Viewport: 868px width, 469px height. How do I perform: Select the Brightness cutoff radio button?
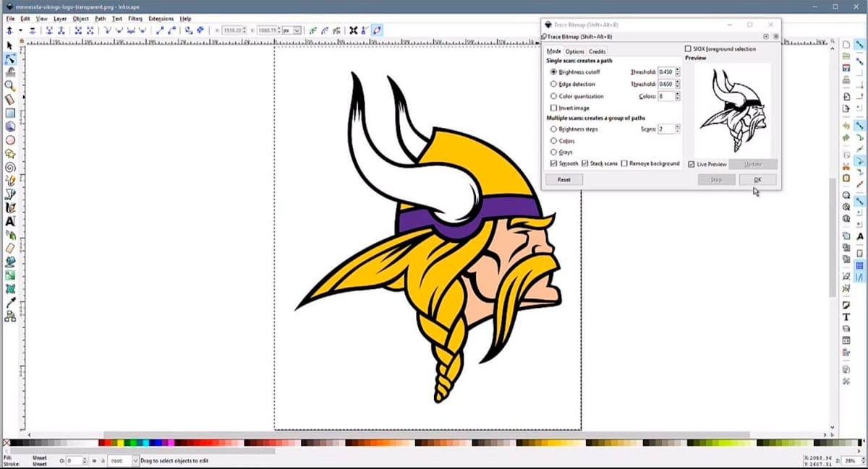click(553, 72)
